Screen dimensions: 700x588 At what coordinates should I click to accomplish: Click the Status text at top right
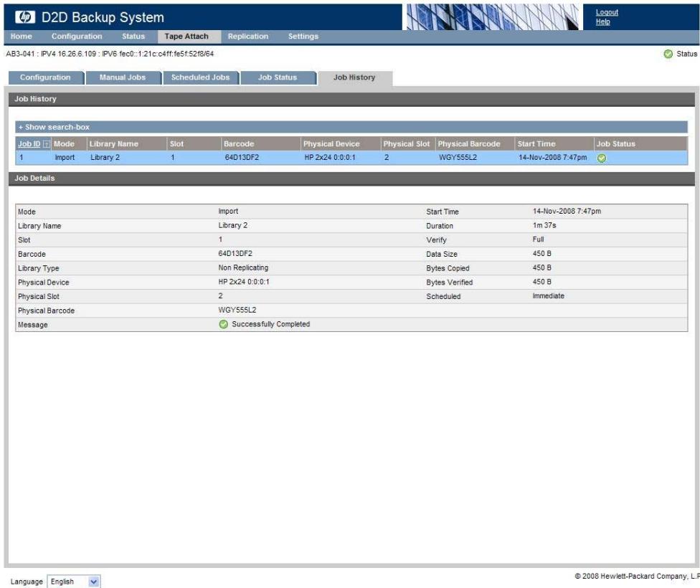pyautogui.click(x=686, y=54)
